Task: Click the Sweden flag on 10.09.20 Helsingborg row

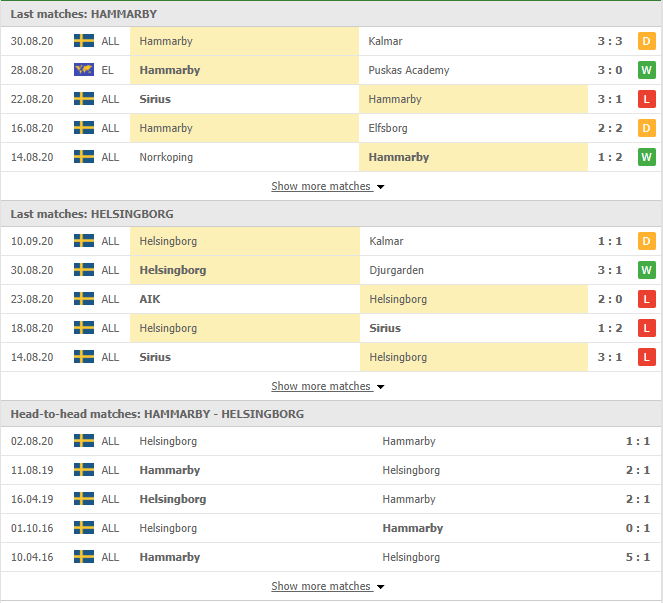Action: click(x=84, y=241)
